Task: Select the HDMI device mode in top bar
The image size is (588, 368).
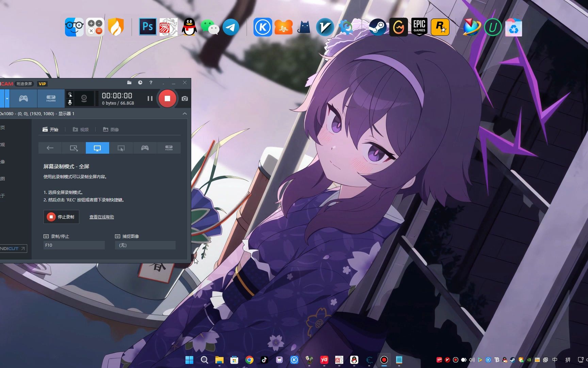Action: pos(51,98)
